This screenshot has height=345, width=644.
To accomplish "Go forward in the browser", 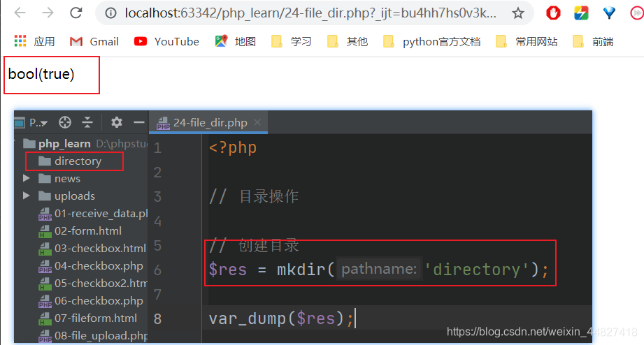I will (48, 13).
